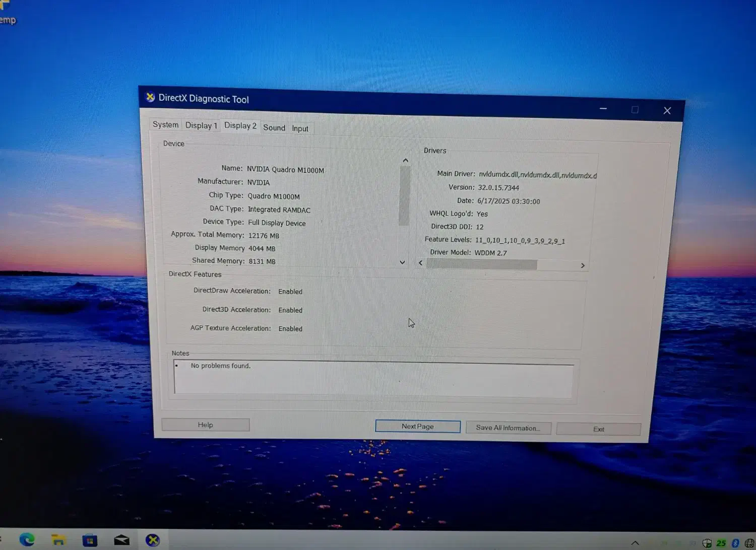
Task: Click the display memory value 4044 MB
Action: point(262,249)
